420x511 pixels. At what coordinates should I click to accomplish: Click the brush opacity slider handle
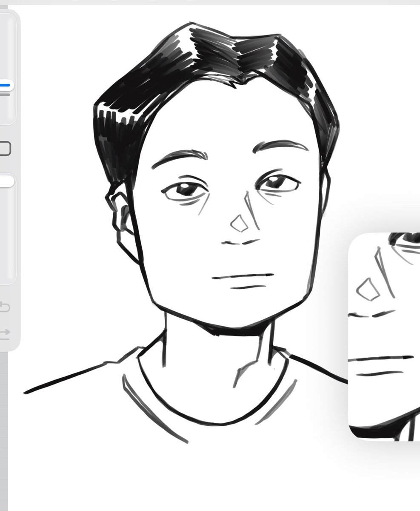coord(6,181)
